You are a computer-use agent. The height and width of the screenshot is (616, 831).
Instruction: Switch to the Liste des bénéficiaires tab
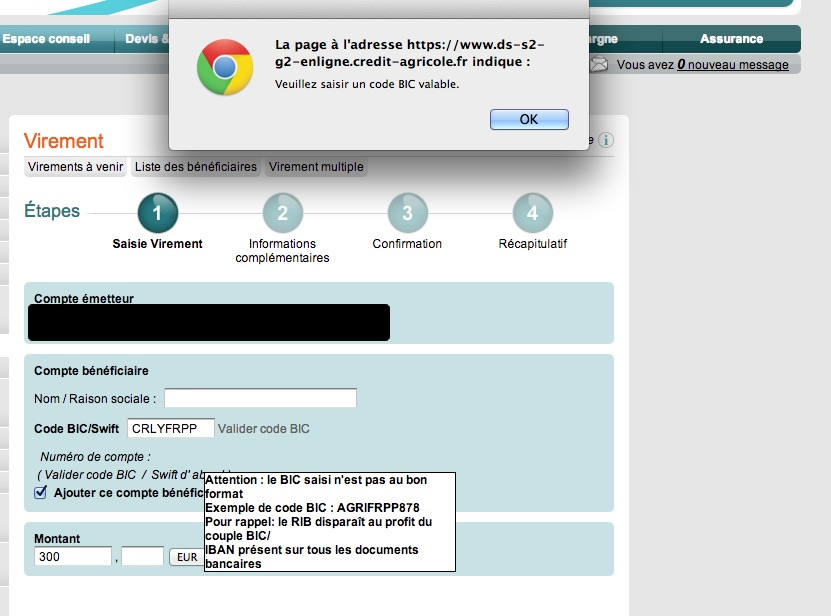pyautogui.click(x=196, y=166)
